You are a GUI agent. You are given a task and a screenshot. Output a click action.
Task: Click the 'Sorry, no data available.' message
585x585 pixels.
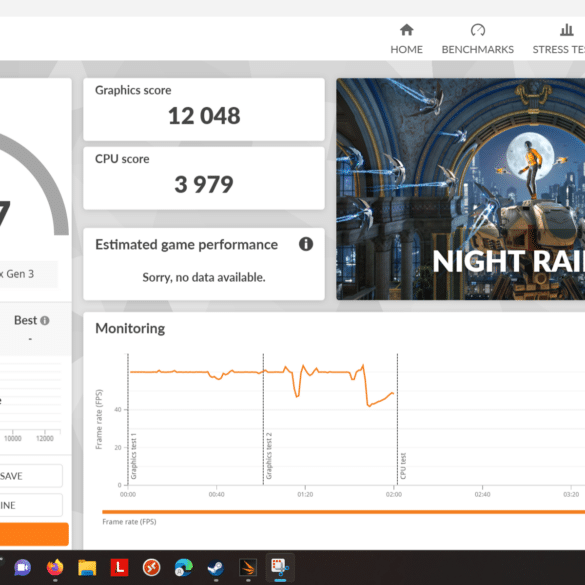click(204, 277)
